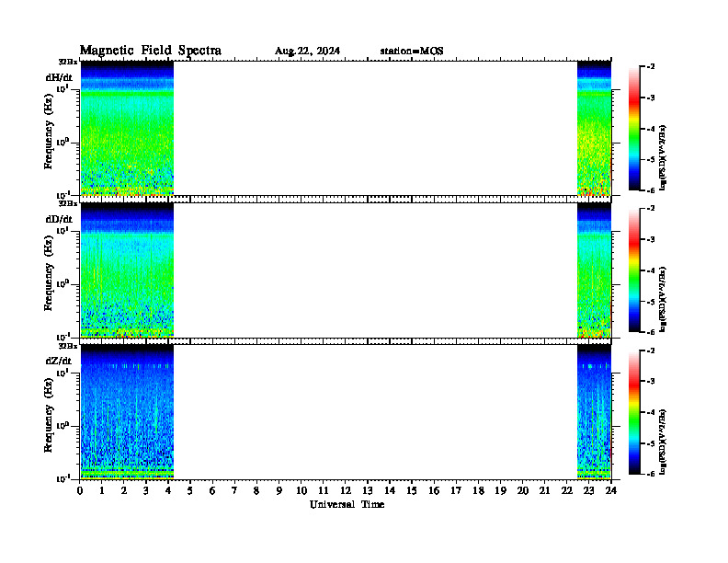Click the 'station=MOS' label

412,52
